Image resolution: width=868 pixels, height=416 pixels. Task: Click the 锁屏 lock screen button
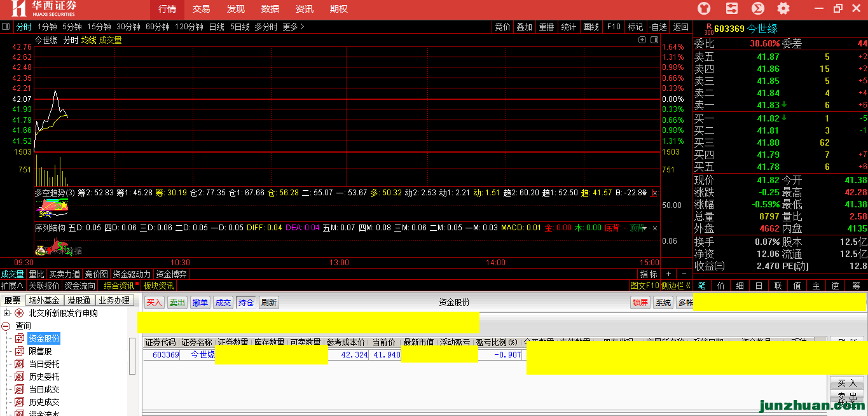640,303
